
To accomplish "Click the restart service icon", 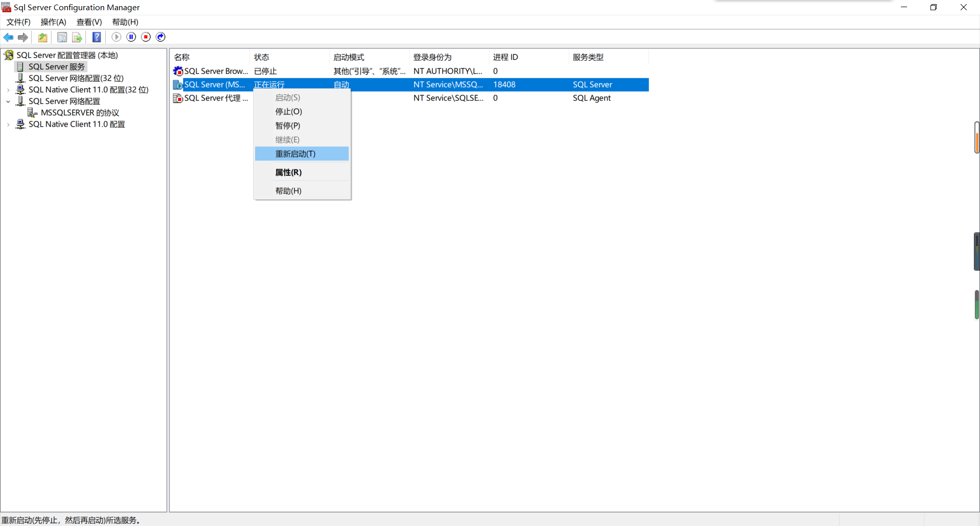I will pos(160,37).
